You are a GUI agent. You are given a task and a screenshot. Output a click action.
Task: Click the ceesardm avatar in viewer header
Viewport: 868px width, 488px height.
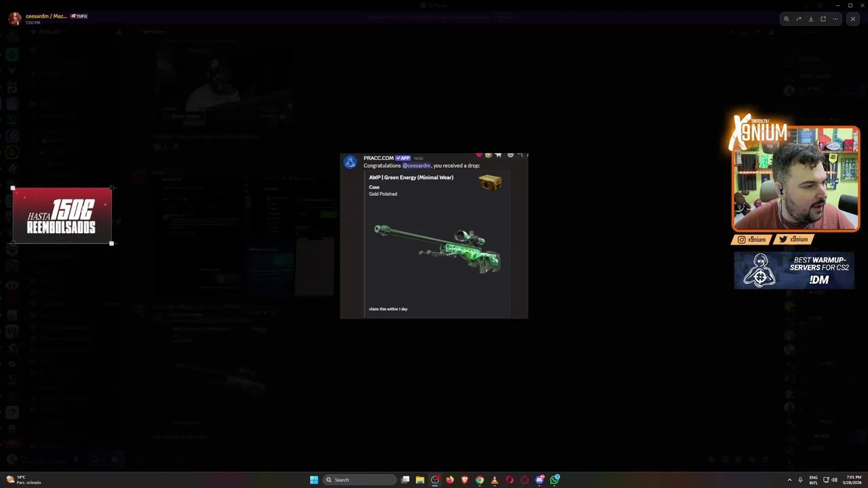tap(14, 18)
